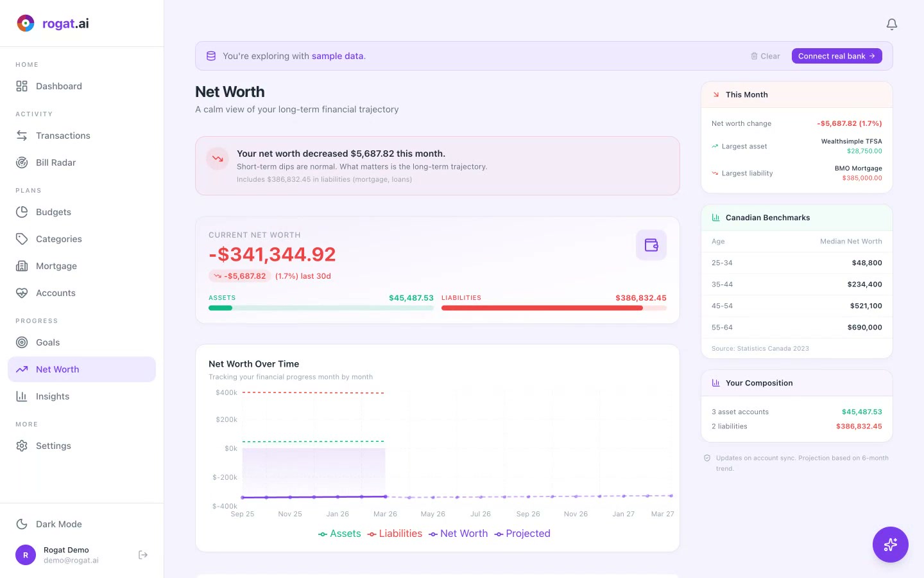Image resolution: width=924 pixels, height=578 pixels.
Task: Open the AI assistant sparkle button
Action: coord(891,545)
